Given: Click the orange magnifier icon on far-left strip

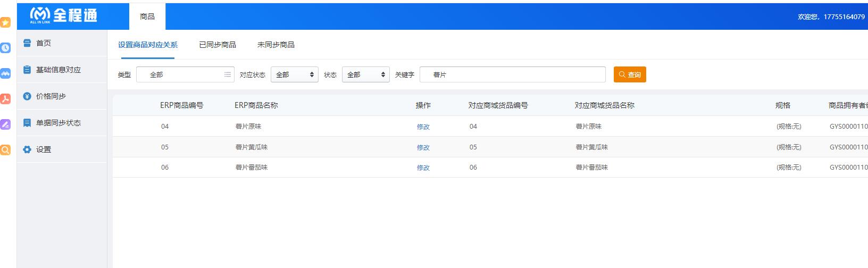Looking at the screenshot, I should 5,150.
